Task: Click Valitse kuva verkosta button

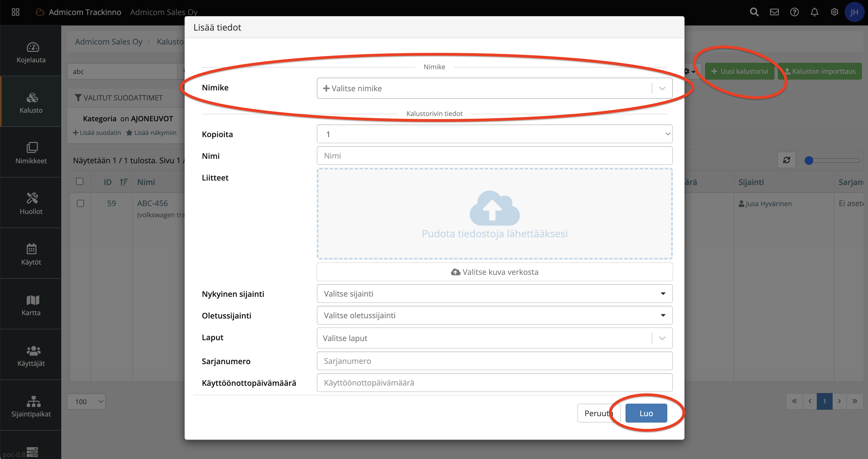Action: pyautogui.click(x=494, y=272)
